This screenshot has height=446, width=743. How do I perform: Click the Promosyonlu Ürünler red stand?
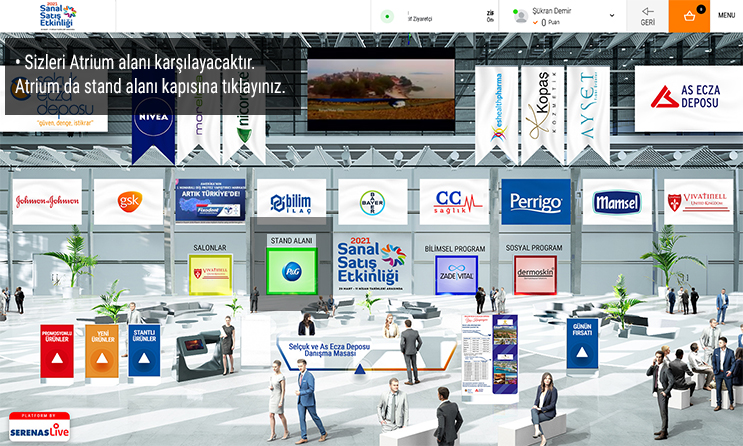[57, 351]
